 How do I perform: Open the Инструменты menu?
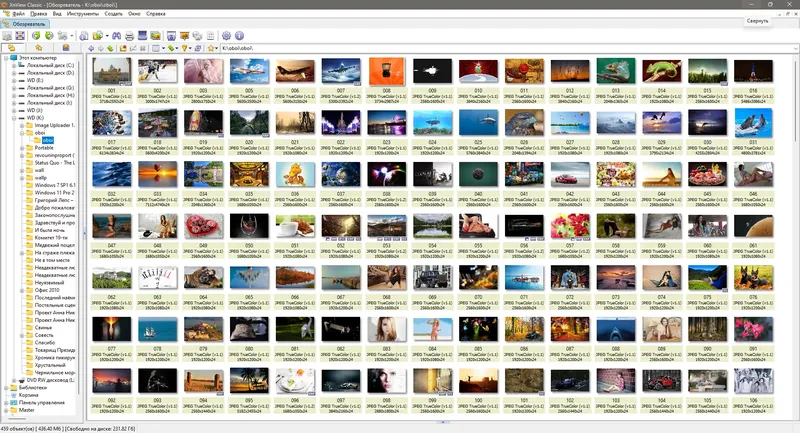coord(83,14)
